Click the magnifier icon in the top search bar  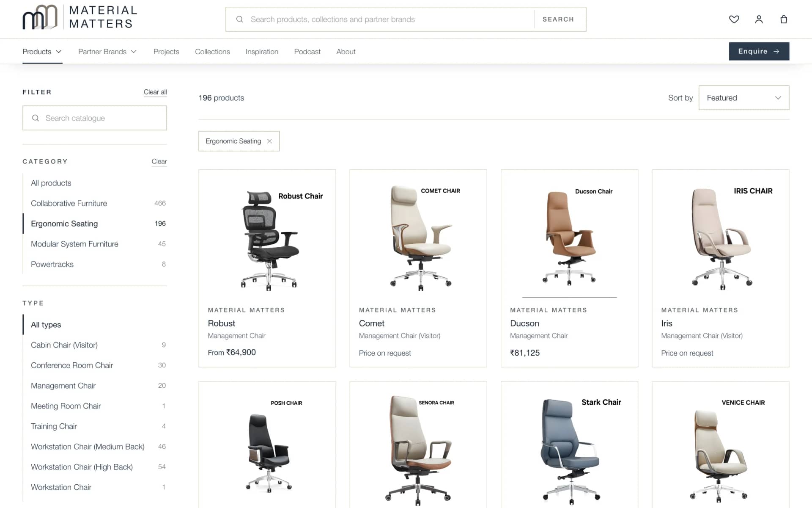tap(239, 19)
